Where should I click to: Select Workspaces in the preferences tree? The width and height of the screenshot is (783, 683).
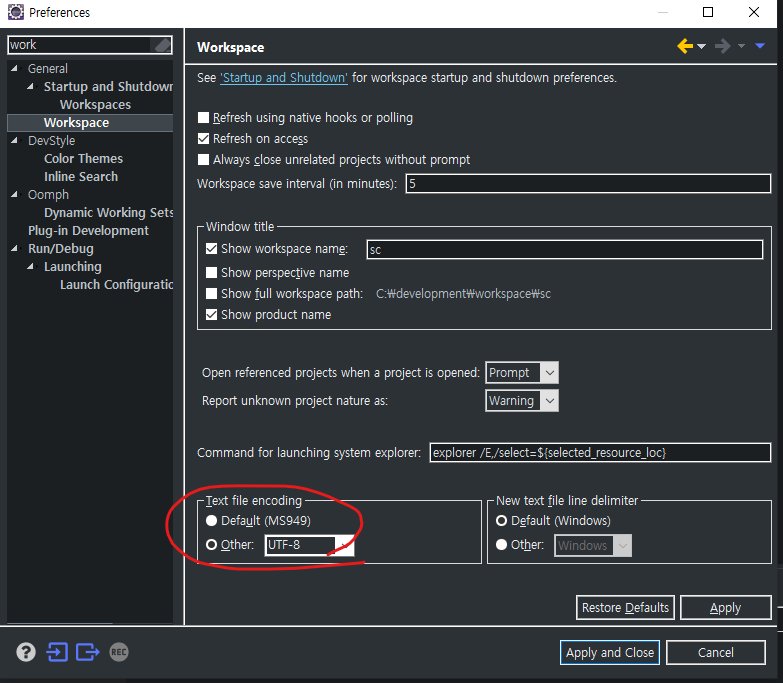[95, 104]
